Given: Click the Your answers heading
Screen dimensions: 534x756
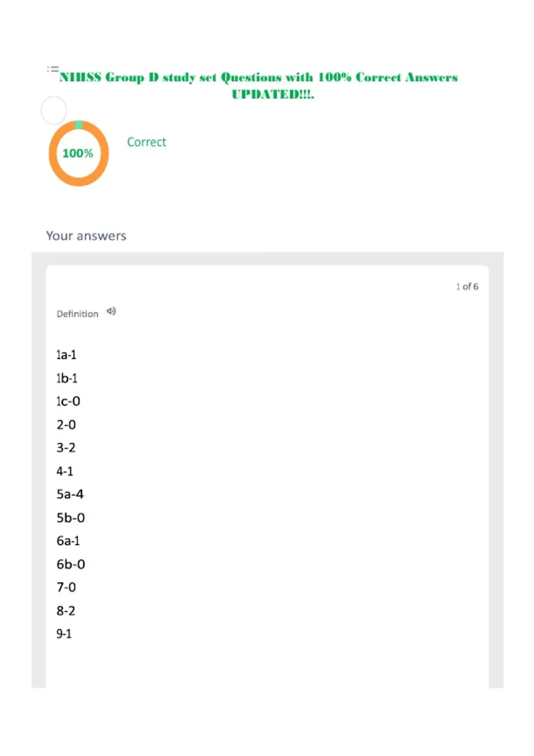Looking at the screenshot, I should [x=86, y=236].
